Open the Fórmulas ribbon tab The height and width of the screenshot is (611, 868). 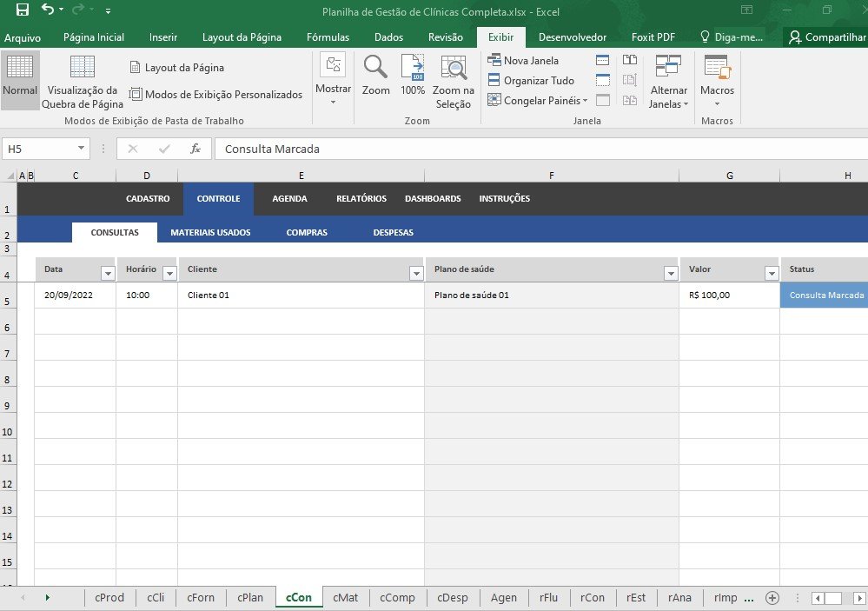[328, 37]
